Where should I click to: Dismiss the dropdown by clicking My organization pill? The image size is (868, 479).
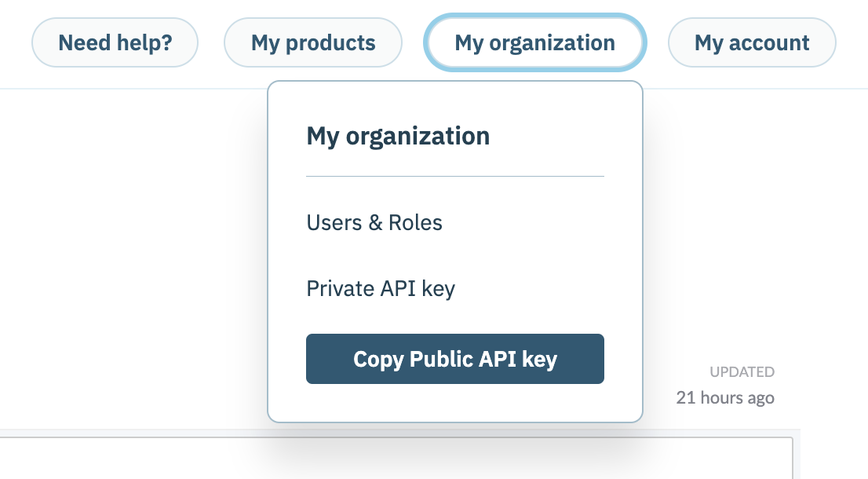click(534, 42)
